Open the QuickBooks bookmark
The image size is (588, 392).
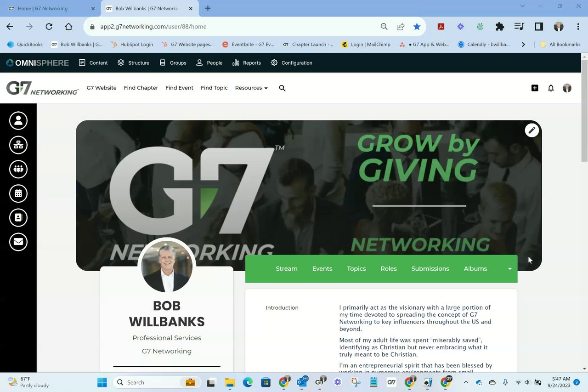point(25,45)
